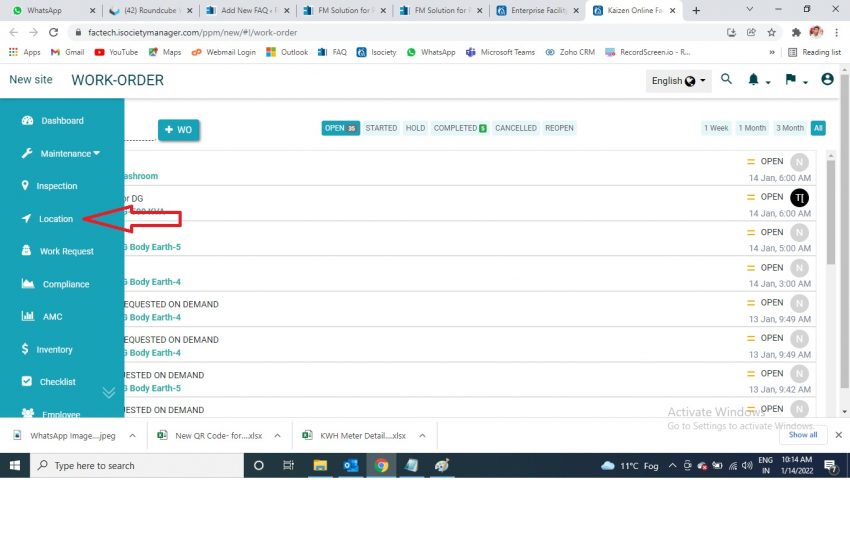Open the AMC section
The image size is (850, 558).
(x=42, y=316)
